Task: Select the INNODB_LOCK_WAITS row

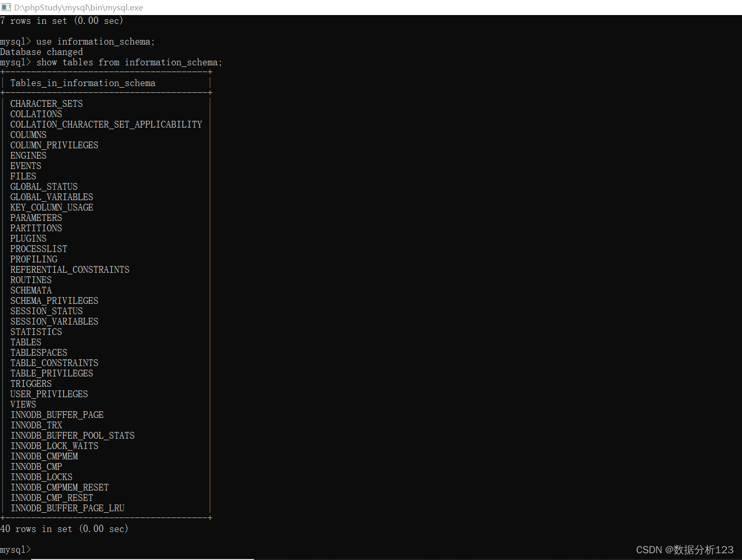Action: click(x=54, y=446)
